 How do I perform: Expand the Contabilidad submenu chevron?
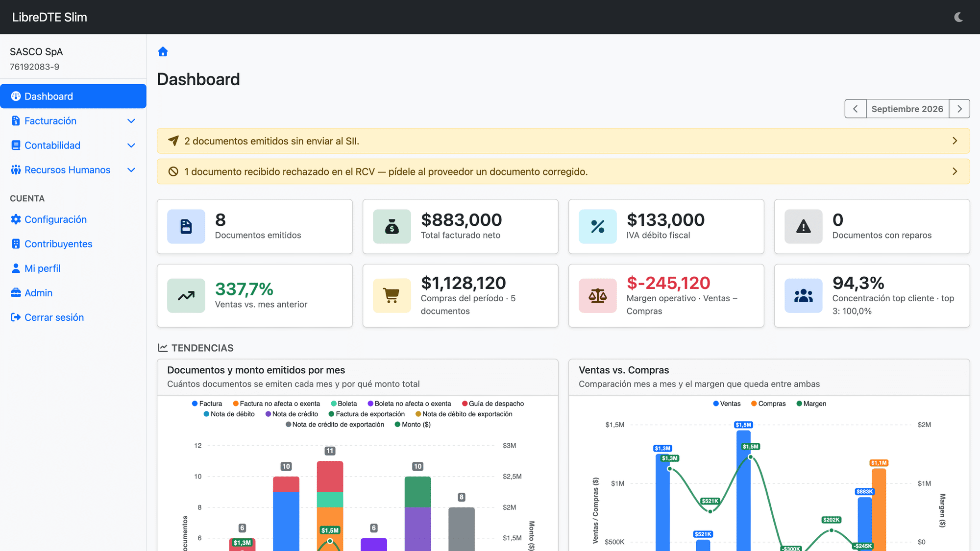coord(131,145)
